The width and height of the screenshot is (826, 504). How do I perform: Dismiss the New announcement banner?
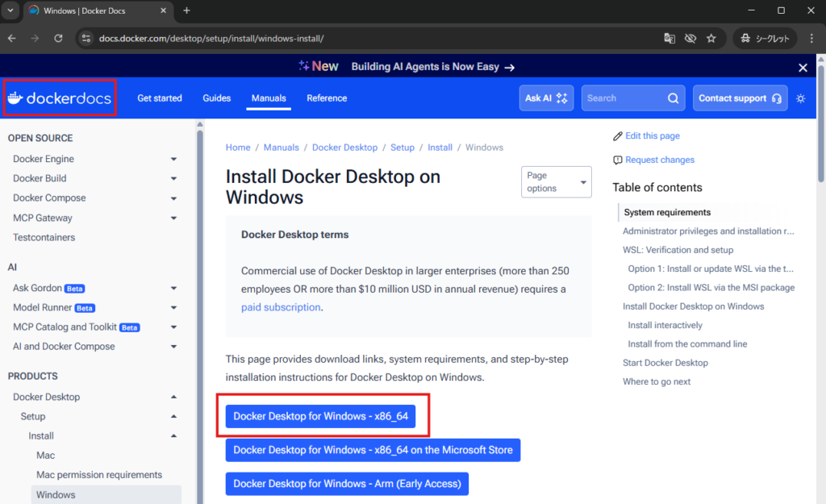coord(803,68)
